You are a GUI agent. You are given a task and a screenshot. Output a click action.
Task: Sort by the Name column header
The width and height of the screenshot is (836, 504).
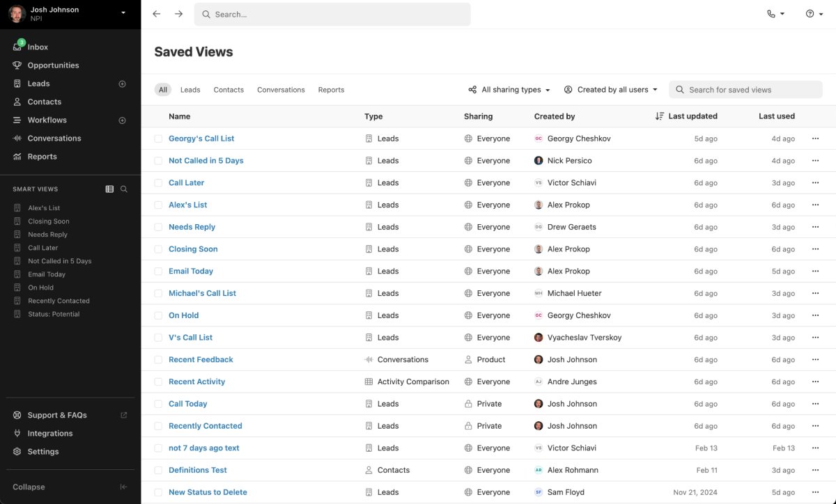180,116
